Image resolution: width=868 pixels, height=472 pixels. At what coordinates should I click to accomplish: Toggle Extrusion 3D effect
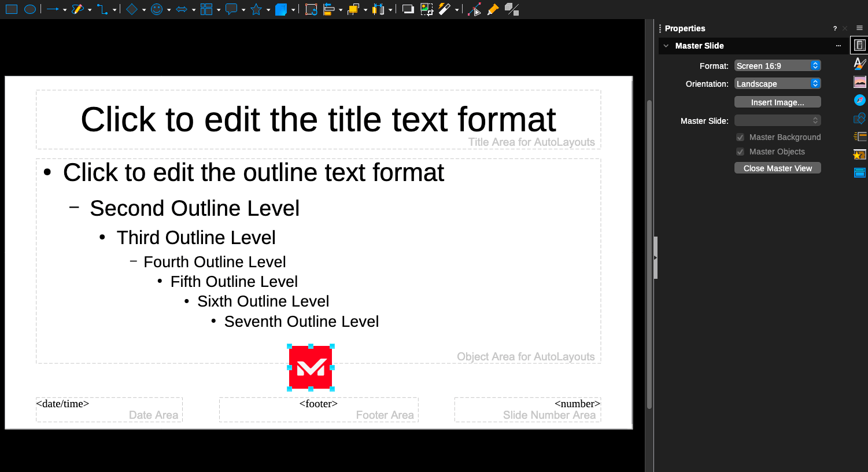[512, 9]
